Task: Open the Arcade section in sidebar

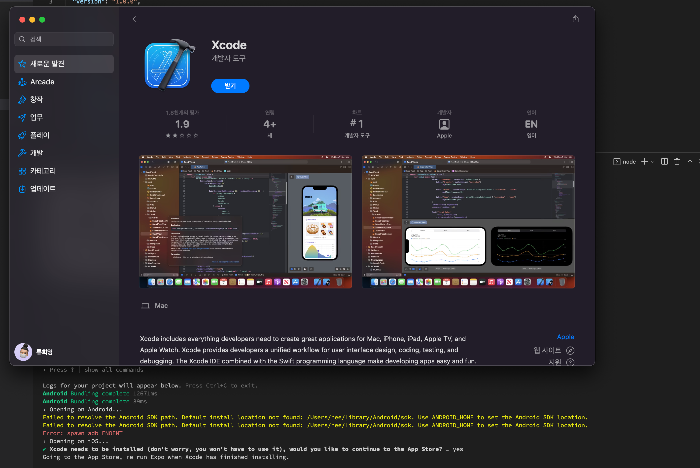Action: pos(64,82)
